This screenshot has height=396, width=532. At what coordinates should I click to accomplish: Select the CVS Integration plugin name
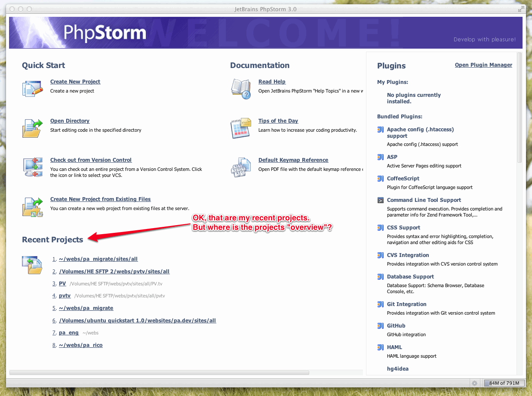(408, 255)
